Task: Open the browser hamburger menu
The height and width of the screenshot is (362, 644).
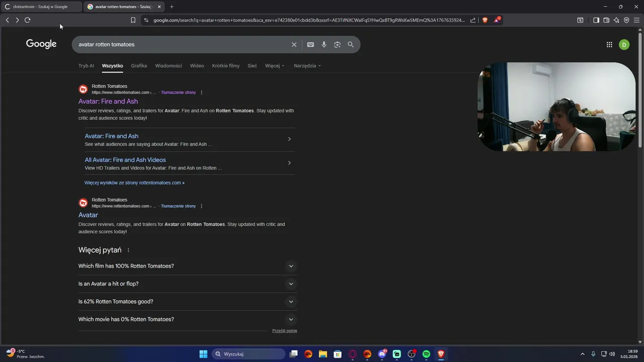Action: [636, 20]
